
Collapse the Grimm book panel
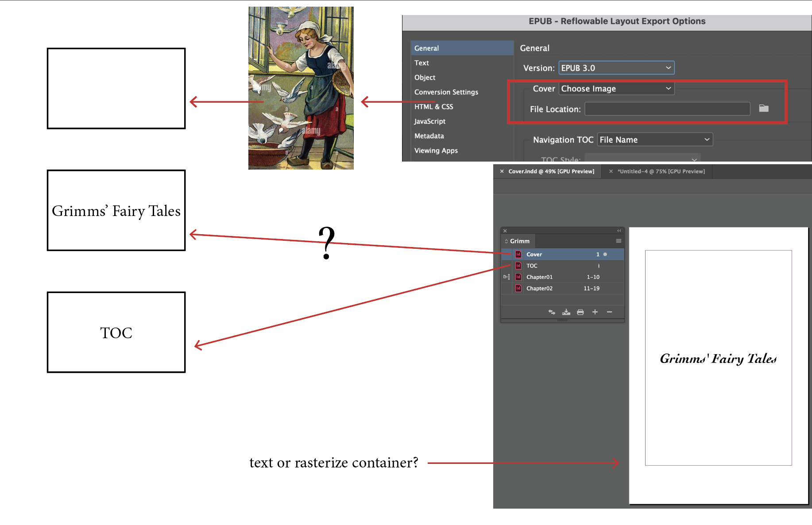[619, 231]
